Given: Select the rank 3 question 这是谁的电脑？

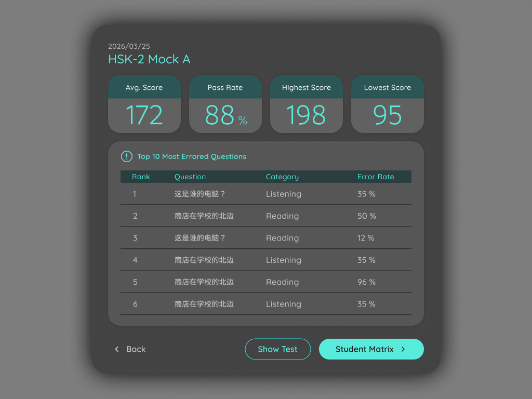Looking at the screenshot, I should [200, 238].
